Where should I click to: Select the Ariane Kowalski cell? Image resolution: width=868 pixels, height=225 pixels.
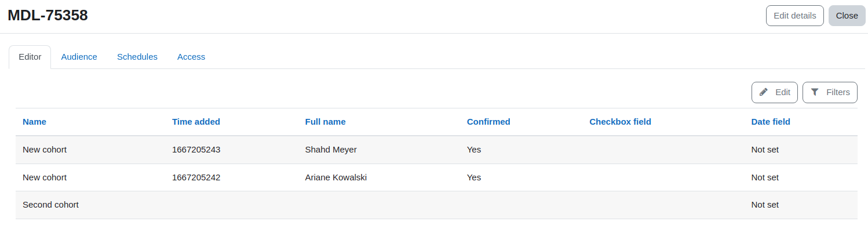coord(335,177)
